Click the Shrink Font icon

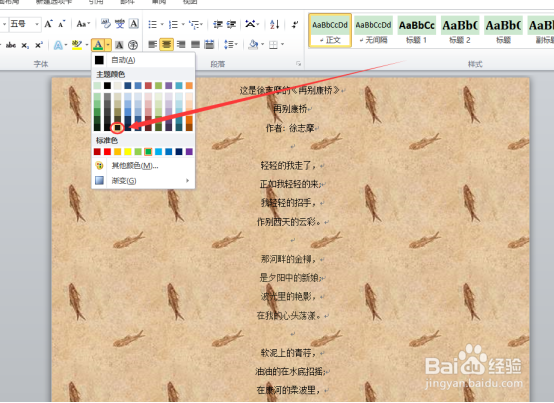61,24
